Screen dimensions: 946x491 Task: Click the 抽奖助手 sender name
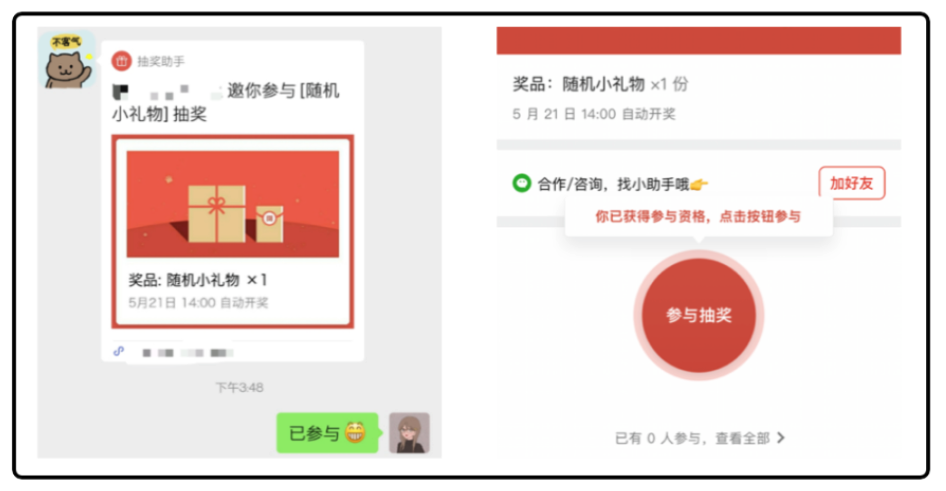pos(160,61)
